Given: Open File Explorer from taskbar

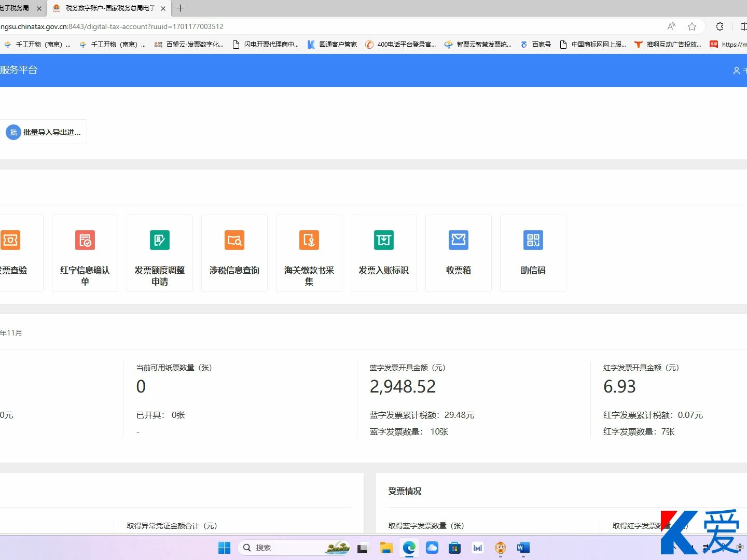Looking at the screenshot, I should (x=386, y=548).
